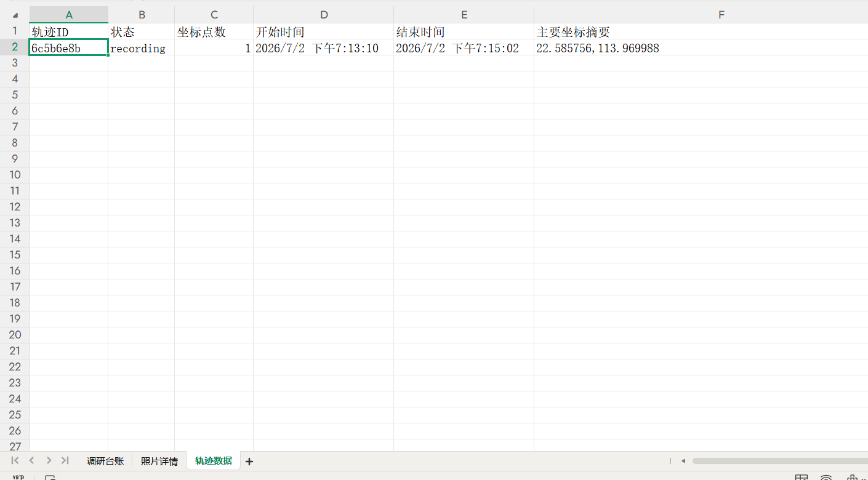Select row 3 header
This screenshot has width=868, height=480.
[x=15, y=63]
